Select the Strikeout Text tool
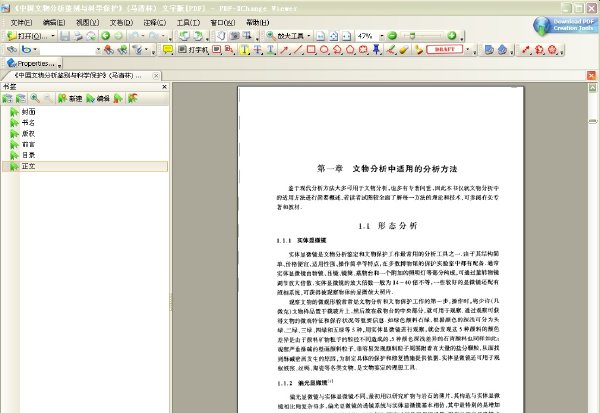This screenshot has height=413, width=600. 258,50
